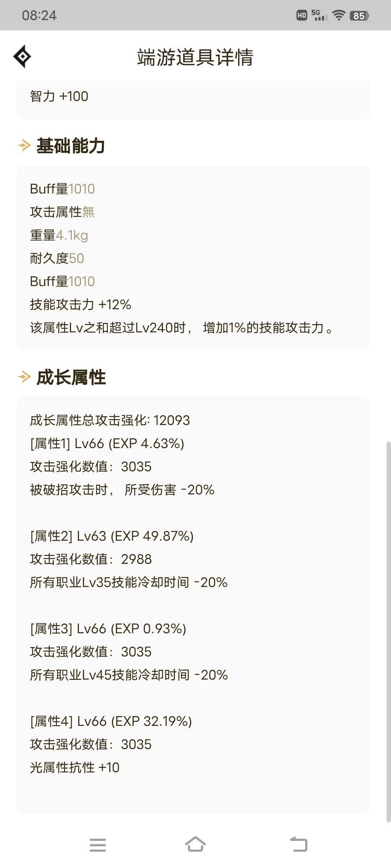This screenshot has width=391, height=868.
Task: Tap the diamond back icon in header
Action: tap(22, 56)
